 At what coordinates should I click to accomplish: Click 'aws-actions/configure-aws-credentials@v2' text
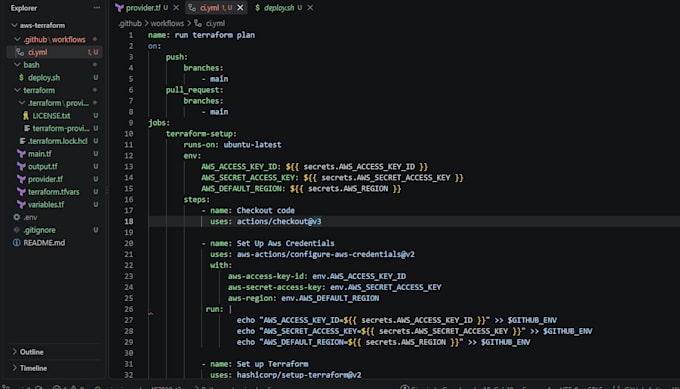click(326, 254)
